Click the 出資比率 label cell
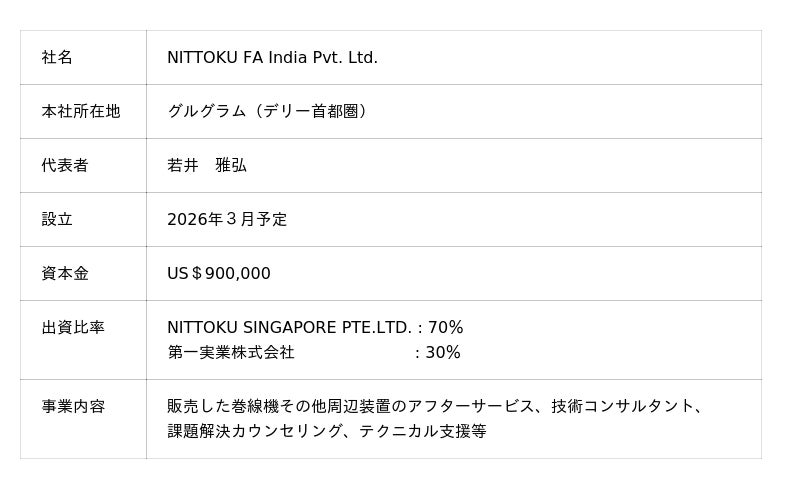 click(x=72, y=328)
